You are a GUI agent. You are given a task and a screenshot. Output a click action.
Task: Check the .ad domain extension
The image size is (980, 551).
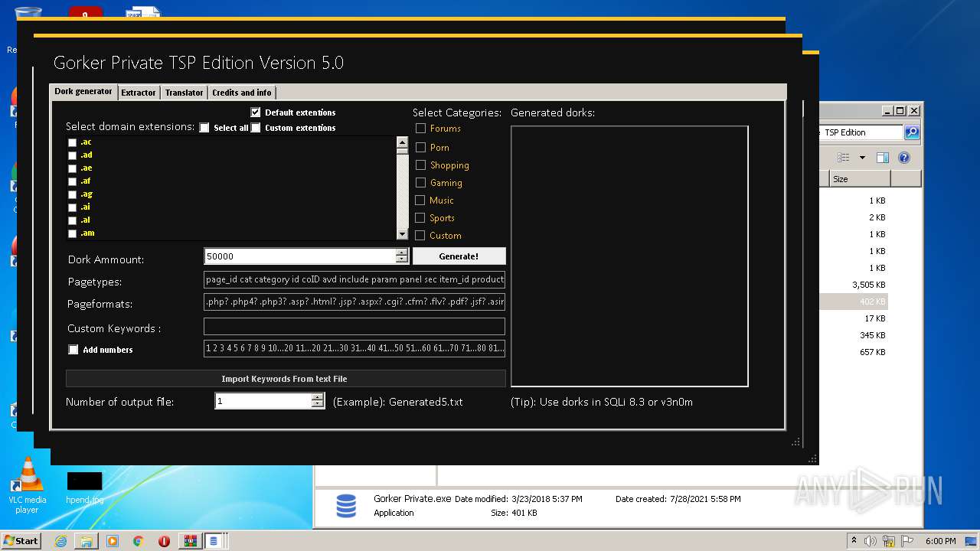72,155
